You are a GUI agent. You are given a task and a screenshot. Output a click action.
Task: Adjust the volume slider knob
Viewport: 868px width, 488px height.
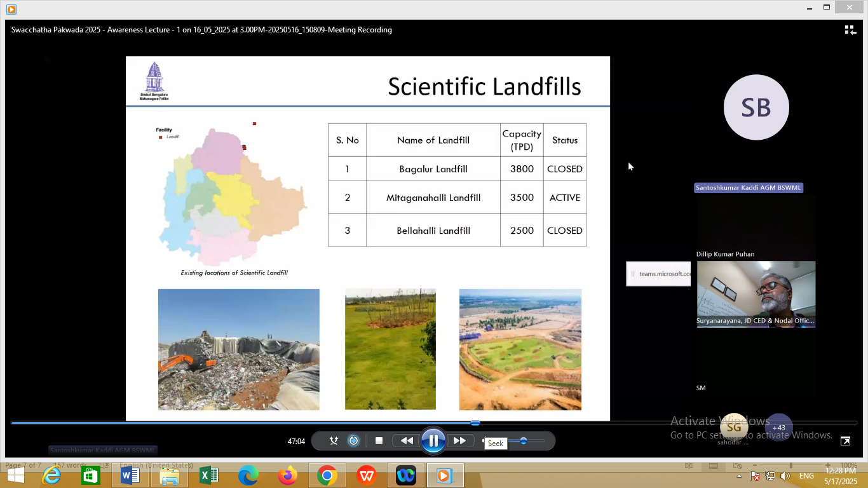click(x=523, y=440)
